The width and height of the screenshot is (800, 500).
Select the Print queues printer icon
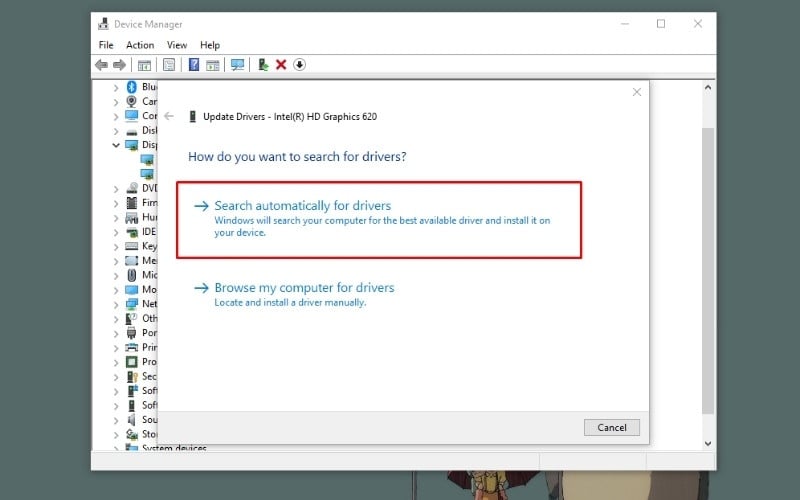[132, 347]
